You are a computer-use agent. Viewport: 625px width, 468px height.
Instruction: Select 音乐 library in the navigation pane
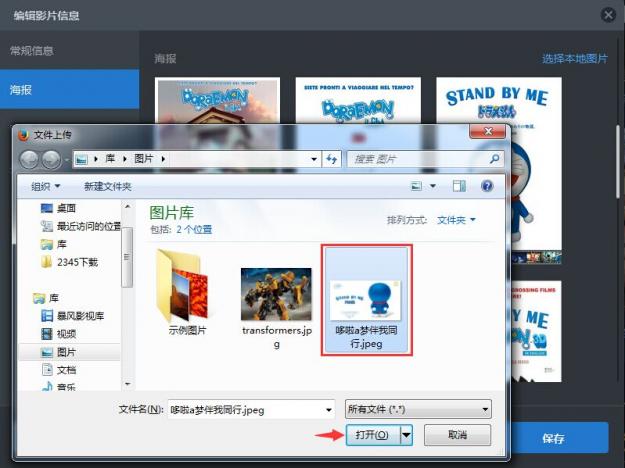click(x=59, y=386)
